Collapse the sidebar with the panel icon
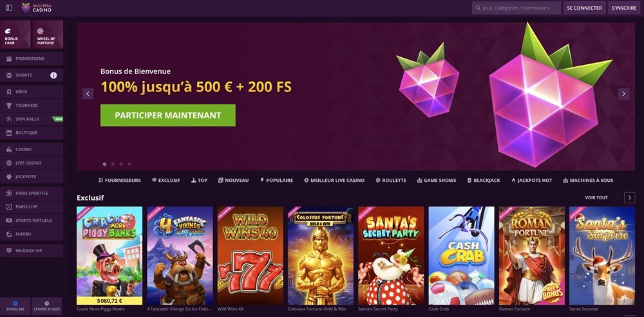The image size is (644, 317). [x=10, y=7]
